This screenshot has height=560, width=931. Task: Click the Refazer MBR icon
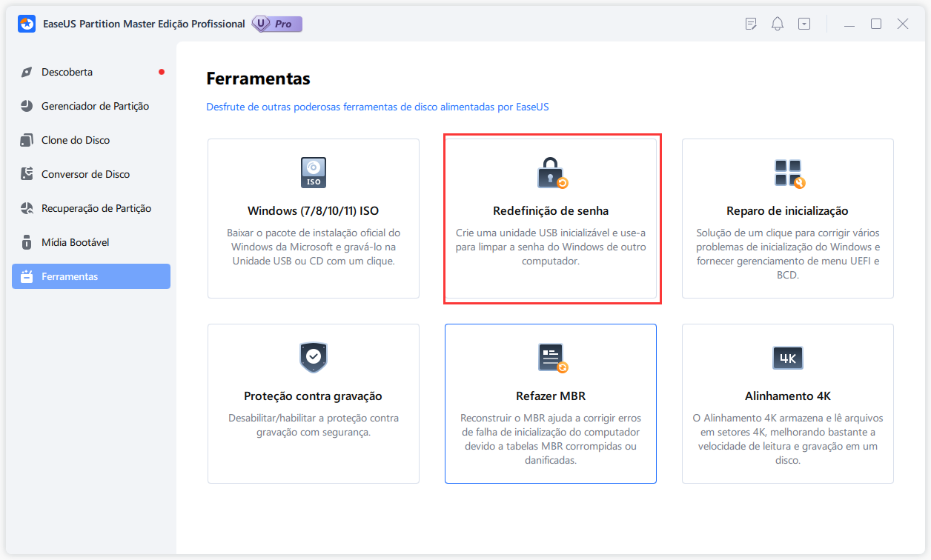coord(552,358)
